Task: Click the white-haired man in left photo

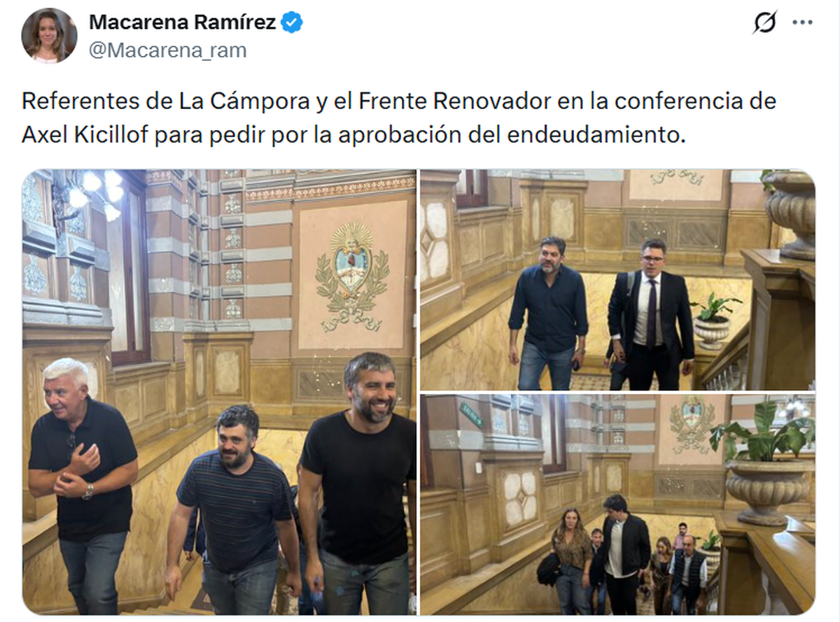Action: point(81,483)
